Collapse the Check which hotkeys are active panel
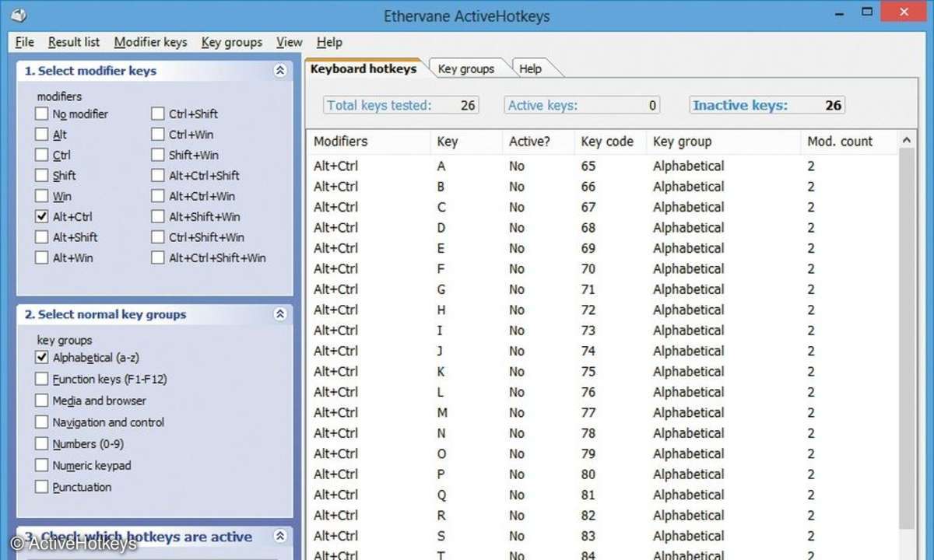 pyautogui.click(x=280, y=537)
